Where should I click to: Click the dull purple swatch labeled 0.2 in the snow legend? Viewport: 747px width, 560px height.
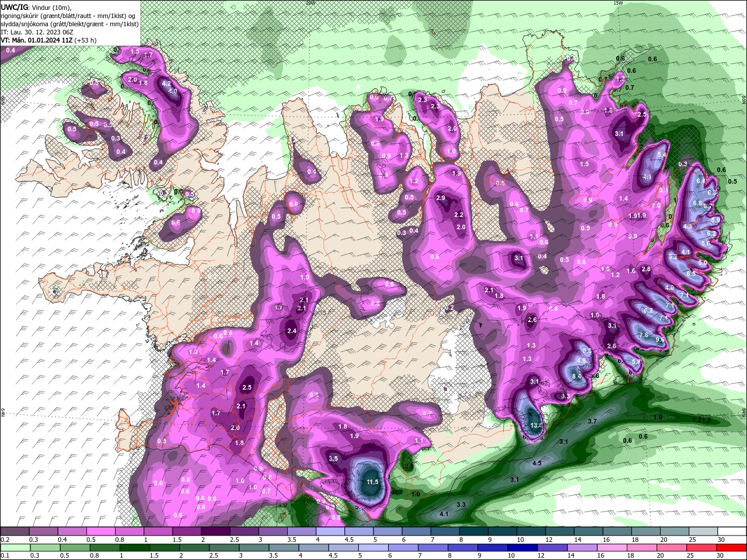pyautogui.click(x=15, y=532)
